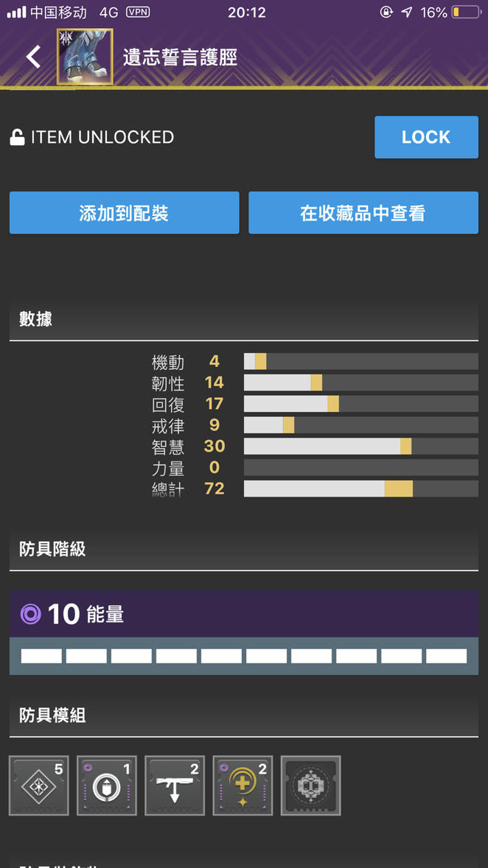Tap the 在收藏品中查看 button
488x868 pixels.
point(363,212)
